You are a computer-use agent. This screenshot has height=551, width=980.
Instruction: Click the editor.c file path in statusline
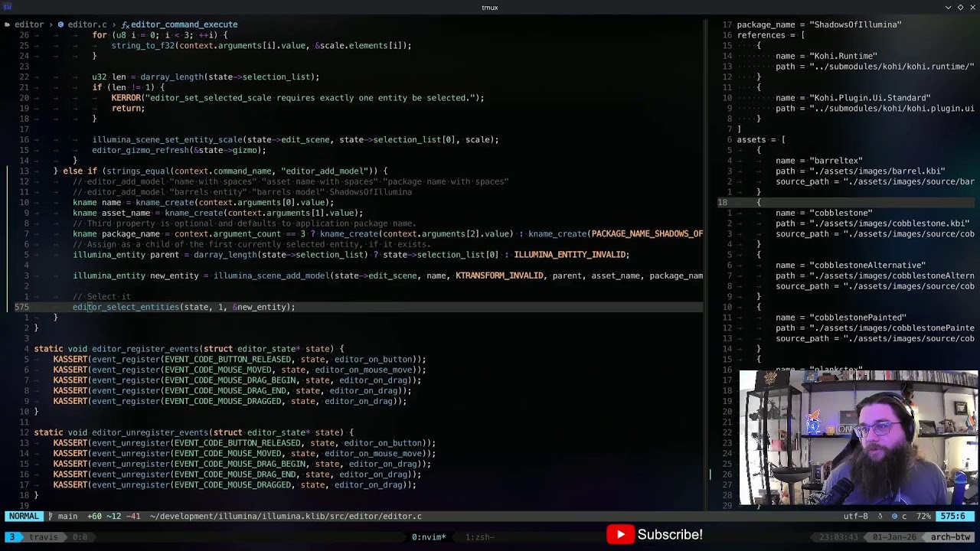coord(286,517)
